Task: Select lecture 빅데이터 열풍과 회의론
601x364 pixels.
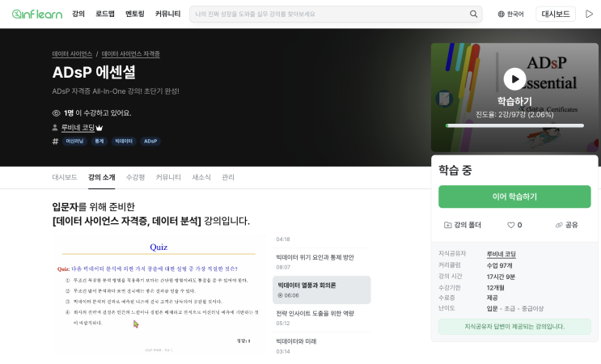Action: point(322,290)
